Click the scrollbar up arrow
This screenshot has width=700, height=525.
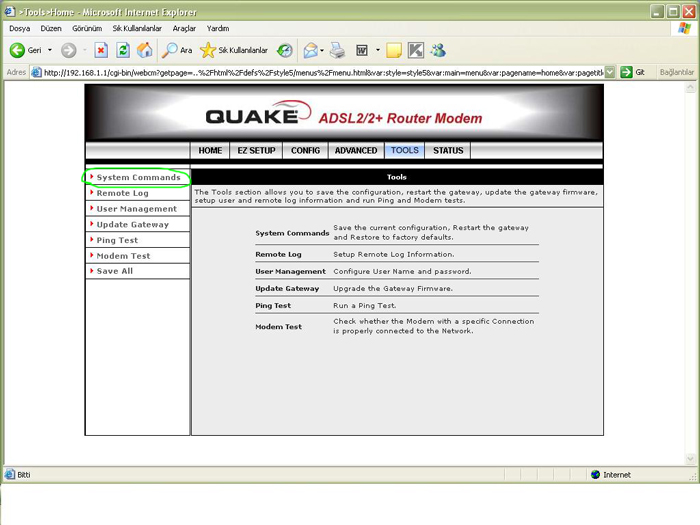(690, 87)
